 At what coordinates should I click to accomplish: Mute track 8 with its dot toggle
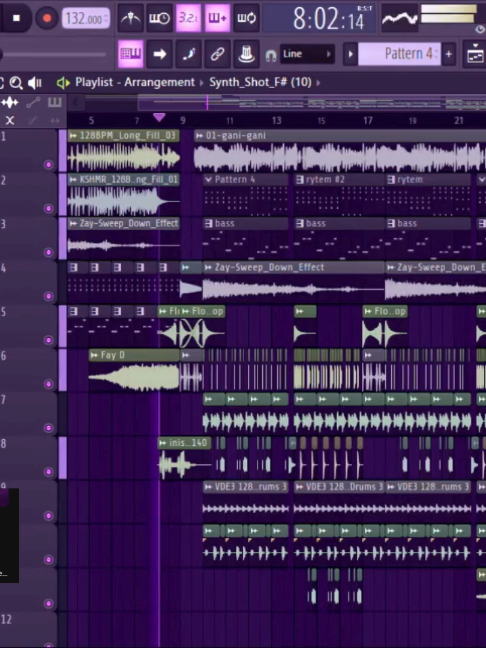(x=48, y=472)
